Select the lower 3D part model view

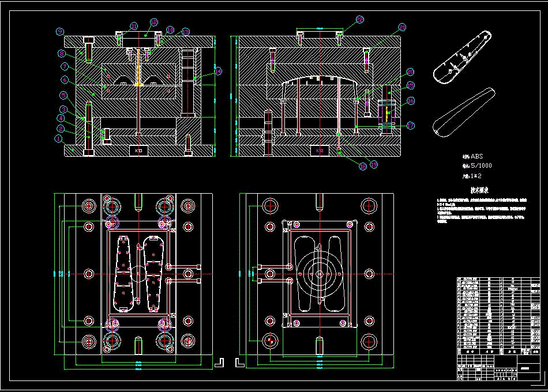[x=464, y=112]
